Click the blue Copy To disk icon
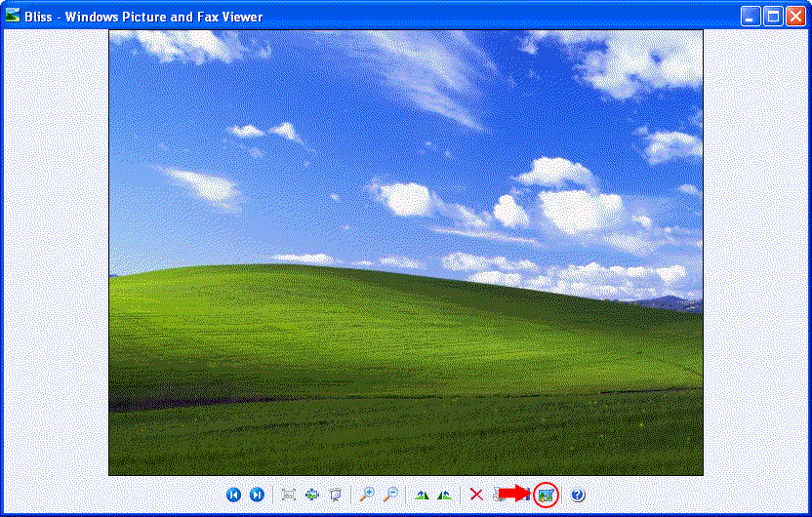The height and width of the screenshot is (517, 812). coord(529,495)
